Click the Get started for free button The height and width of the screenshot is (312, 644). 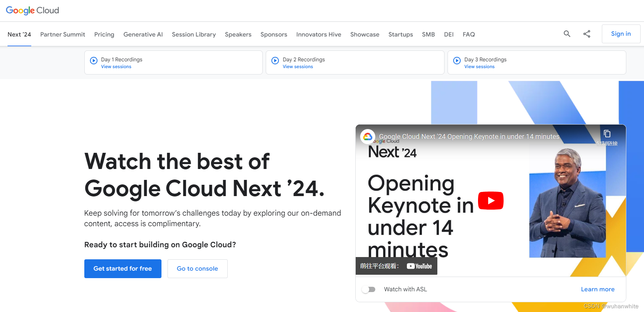(x=123, y=269)
